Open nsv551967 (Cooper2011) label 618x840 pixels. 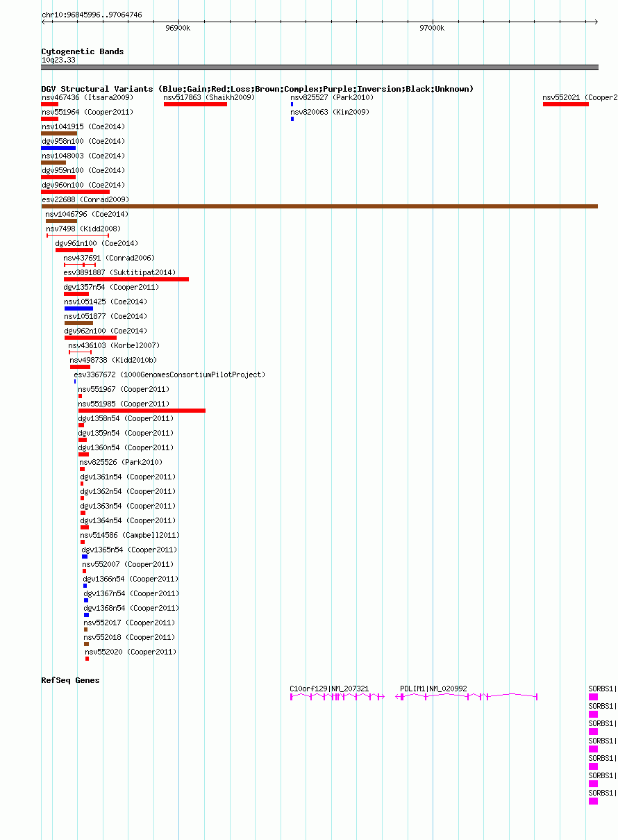point(124,389)
